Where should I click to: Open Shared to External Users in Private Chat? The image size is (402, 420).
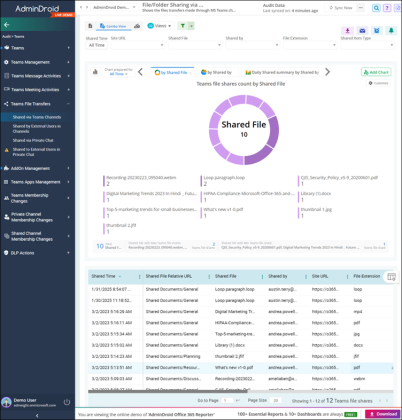tap(36, 152)
